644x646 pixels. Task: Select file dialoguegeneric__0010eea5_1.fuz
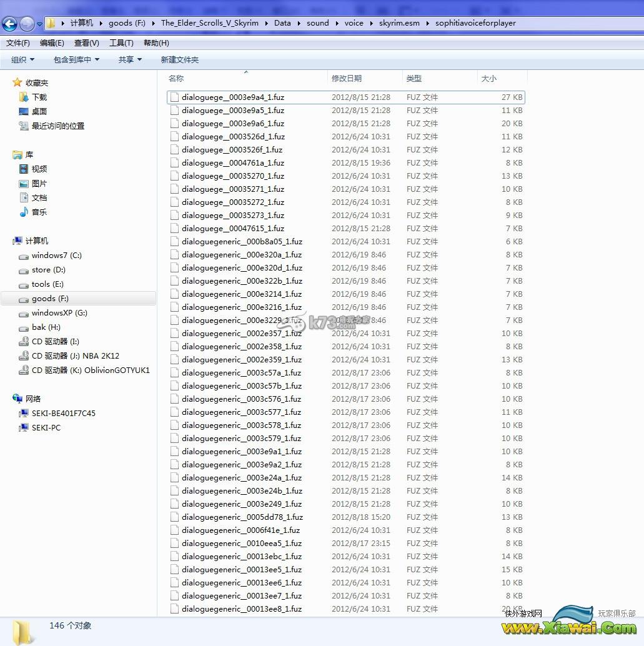(346, 543)
